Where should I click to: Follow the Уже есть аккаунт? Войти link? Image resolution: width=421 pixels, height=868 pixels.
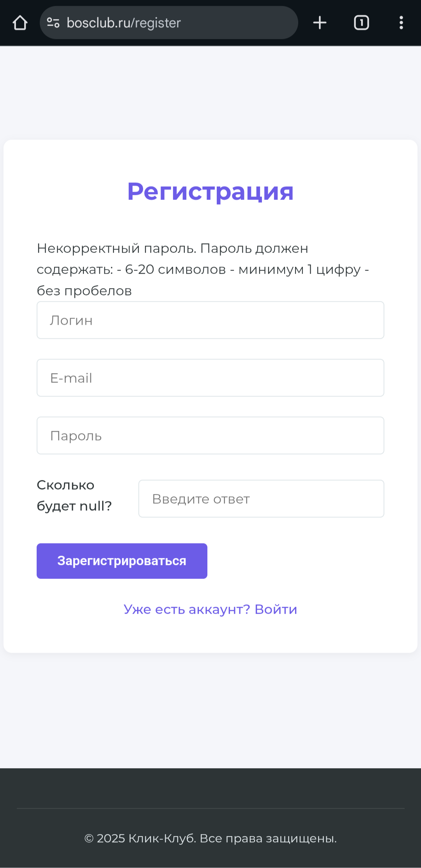click(x=210, y=609)
